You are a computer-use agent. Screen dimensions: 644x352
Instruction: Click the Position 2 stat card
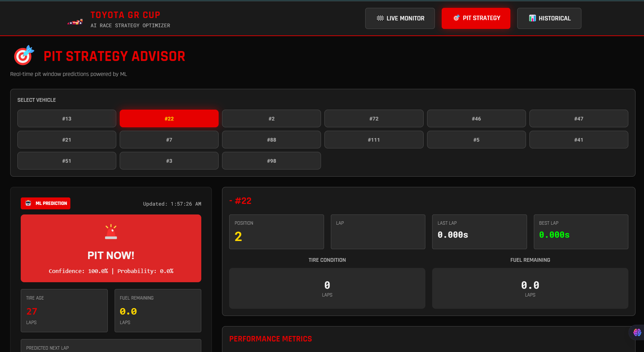coord(276,232)
